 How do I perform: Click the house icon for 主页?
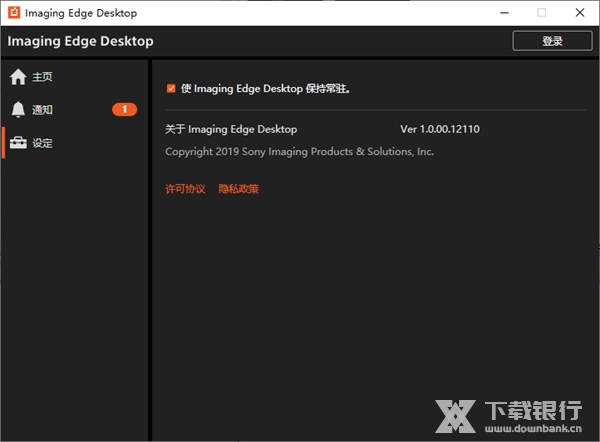[18, 77]
